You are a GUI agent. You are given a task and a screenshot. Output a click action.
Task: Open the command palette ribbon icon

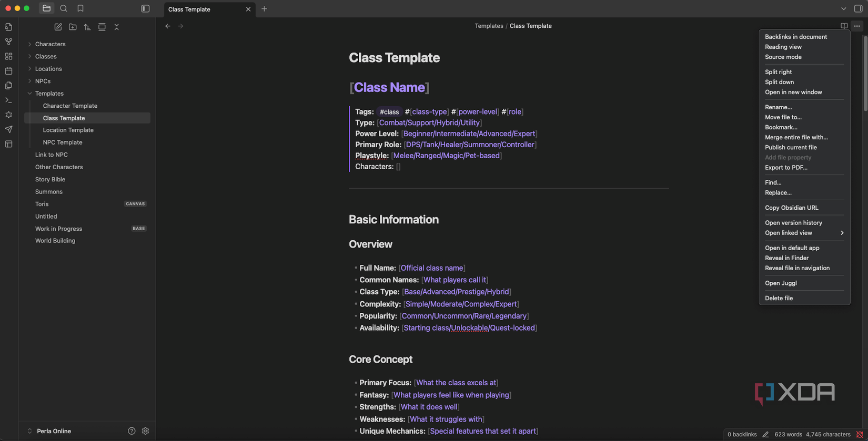(9, 100)
